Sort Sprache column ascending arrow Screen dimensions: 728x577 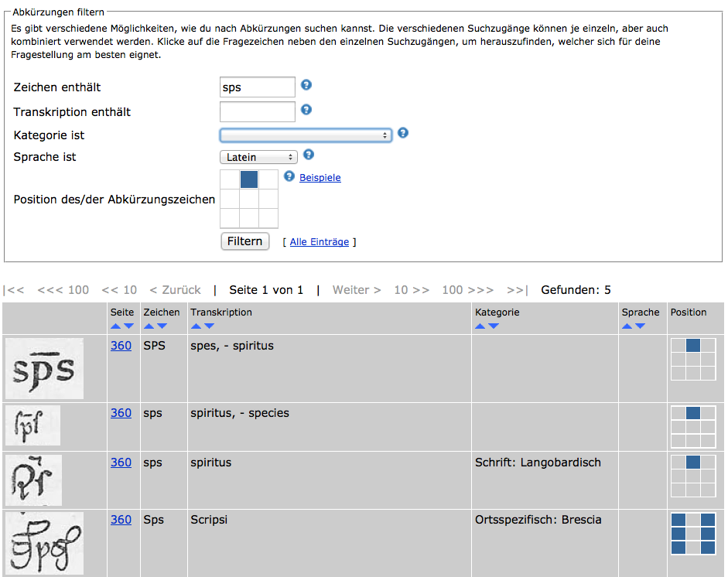click(627, 326)
